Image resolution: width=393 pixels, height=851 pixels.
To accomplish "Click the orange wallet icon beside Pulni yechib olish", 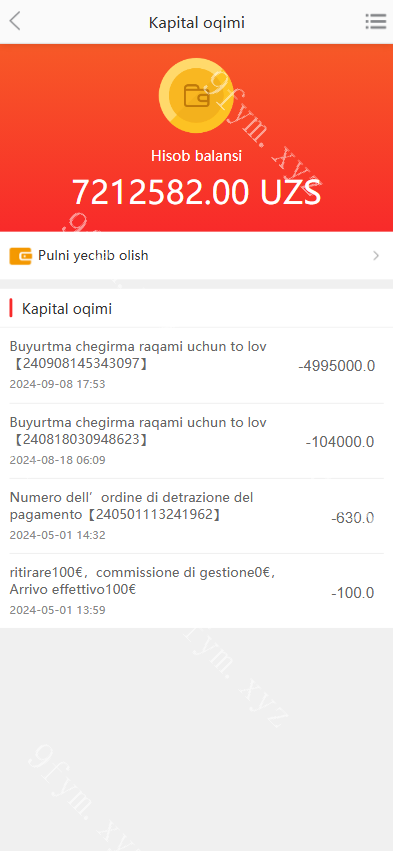I will 21,256.
